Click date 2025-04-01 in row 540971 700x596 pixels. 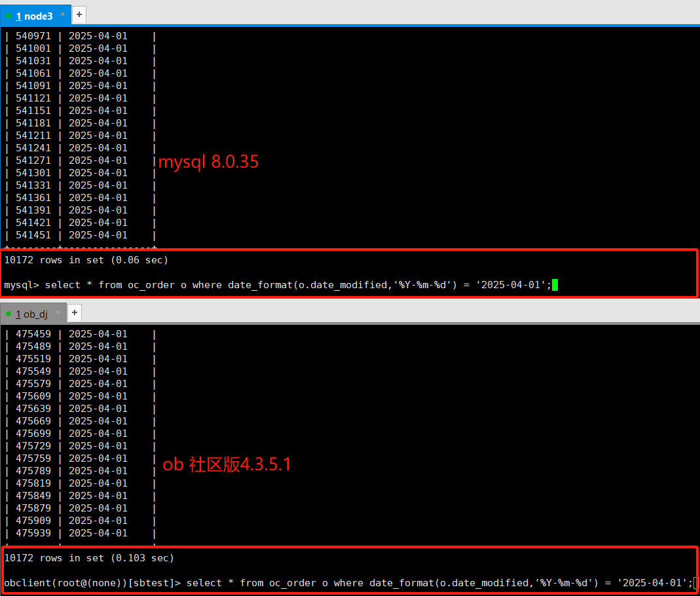(98, 36)
